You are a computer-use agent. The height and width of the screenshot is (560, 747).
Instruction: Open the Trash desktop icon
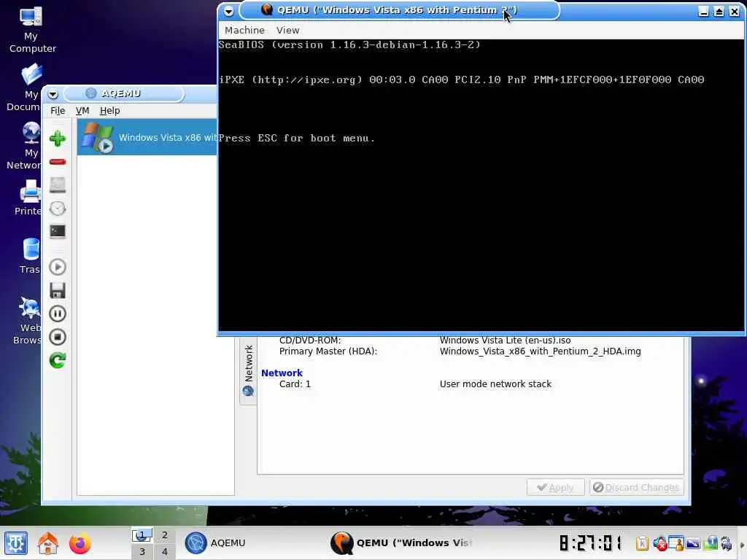[x=29, y=256]
